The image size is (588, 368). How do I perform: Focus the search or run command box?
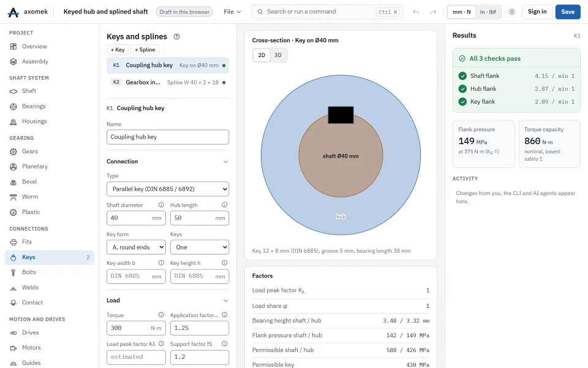pyautogui.click(x=327, y=12)
